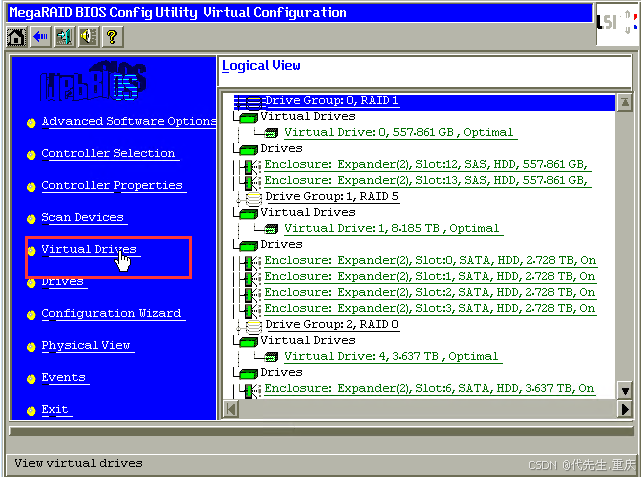The image size is (641, 477).
Task: Click the speaker alarm toolbar icon
Action: pyautogui.click(x=88, y=37)
